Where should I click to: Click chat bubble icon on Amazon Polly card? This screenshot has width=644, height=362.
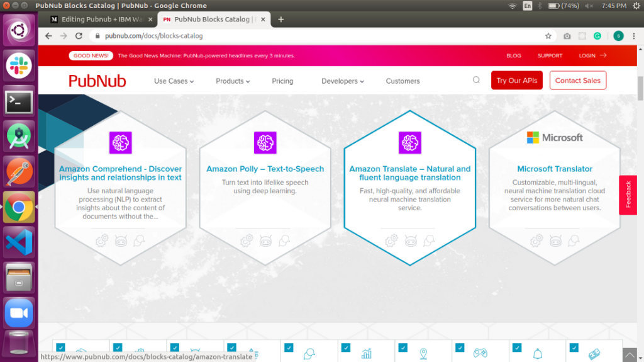pos(284,240)
